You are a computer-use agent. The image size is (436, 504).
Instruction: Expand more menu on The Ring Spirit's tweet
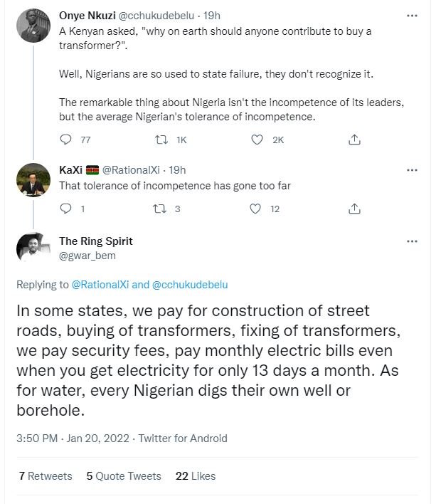click(411, 241)
